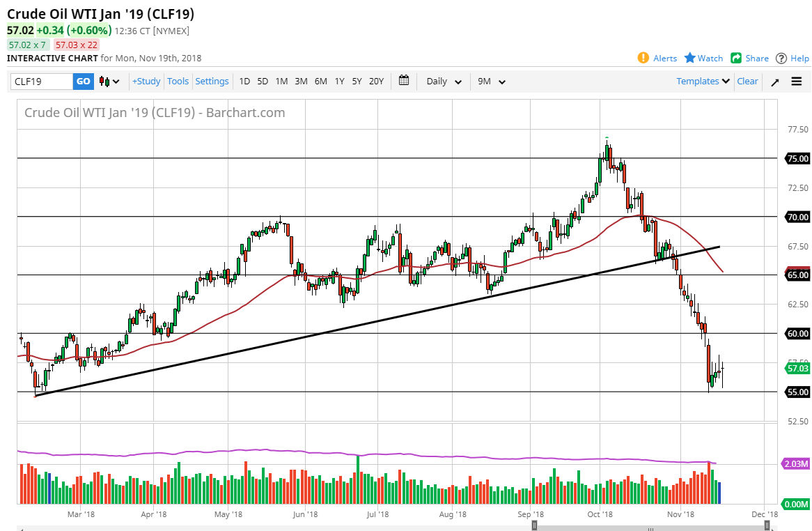Switch chart range to 5D
812x531 pixels.
pyautogui.click(x=263, y=81)
